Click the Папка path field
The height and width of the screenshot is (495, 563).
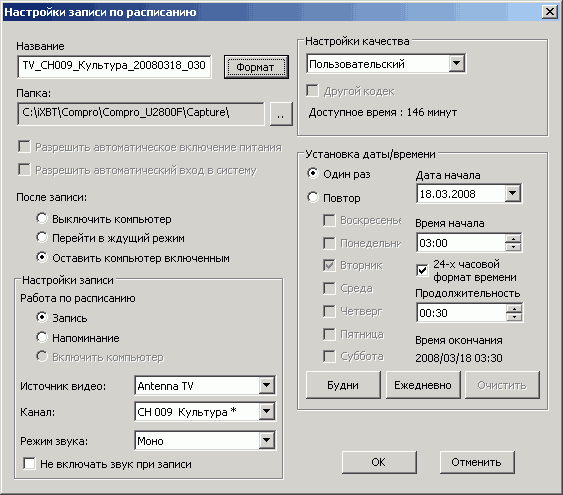point(140,113)
